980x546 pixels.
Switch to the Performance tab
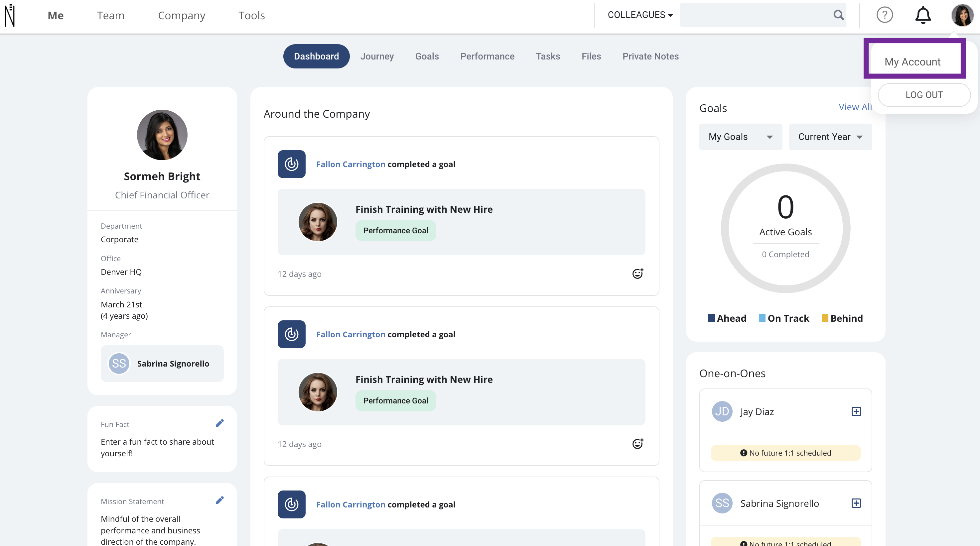point(487,56)
